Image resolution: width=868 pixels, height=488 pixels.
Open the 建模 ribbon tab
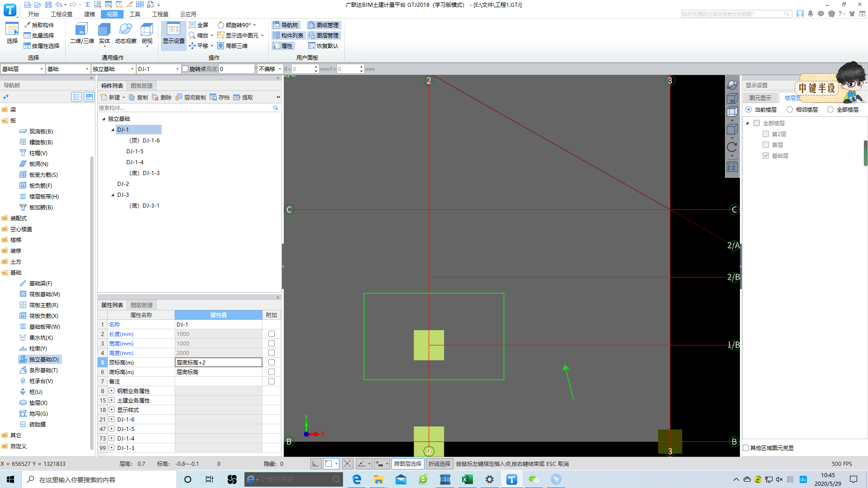tap(90, 14)
